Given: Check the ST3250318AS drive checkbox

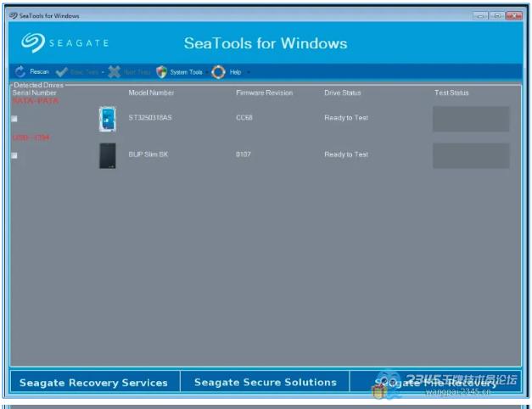Looking at the screenshot, I should pos(14,119).
